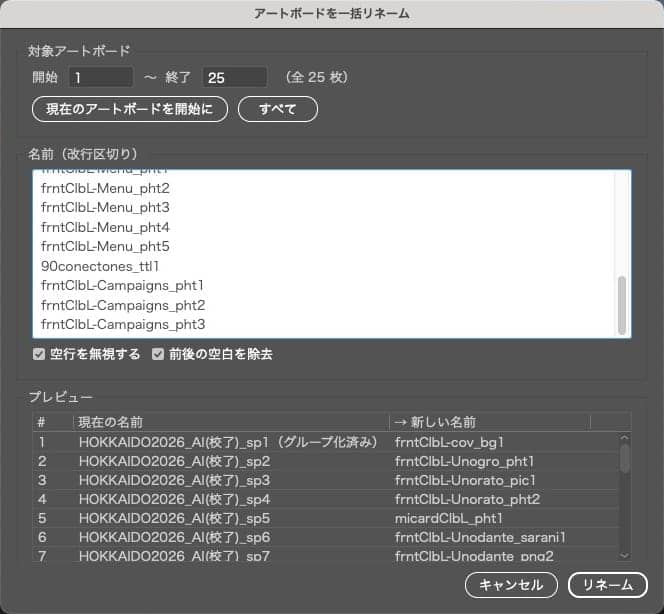Click the 開始 start number field
This screenshot has height=614, width=664.
101,77
